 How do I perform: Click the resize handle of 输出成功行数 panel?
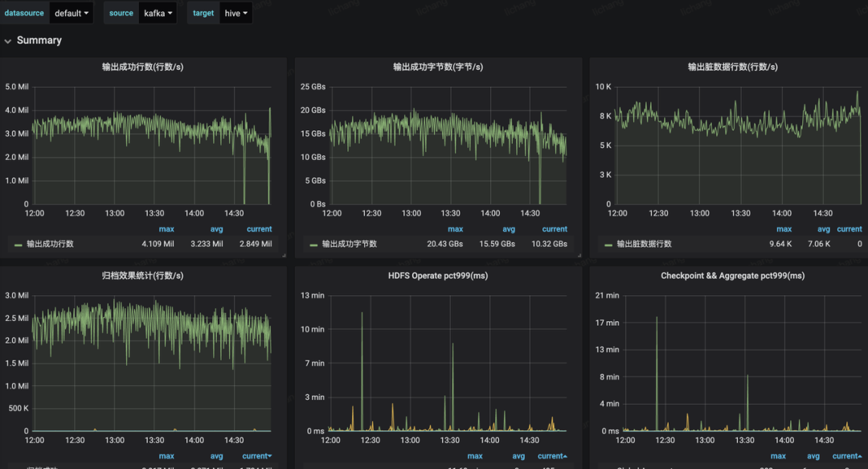click(283, 255)
